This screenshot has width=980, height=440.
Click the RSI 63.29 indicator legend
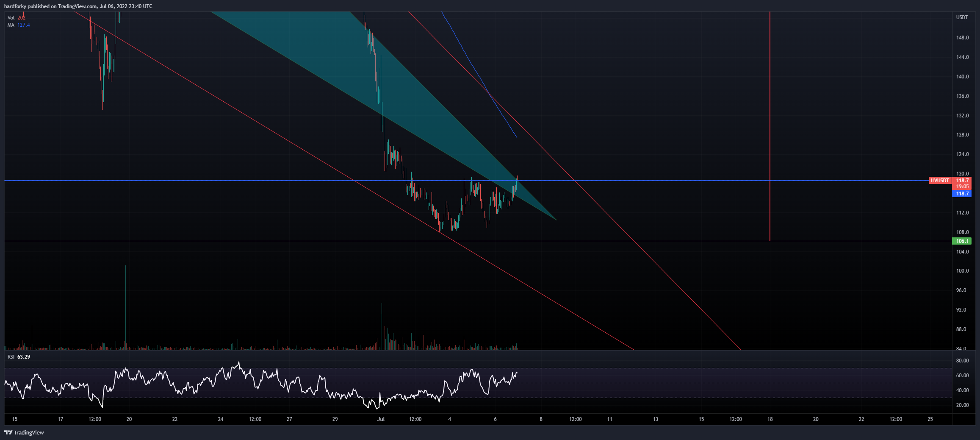19,357
